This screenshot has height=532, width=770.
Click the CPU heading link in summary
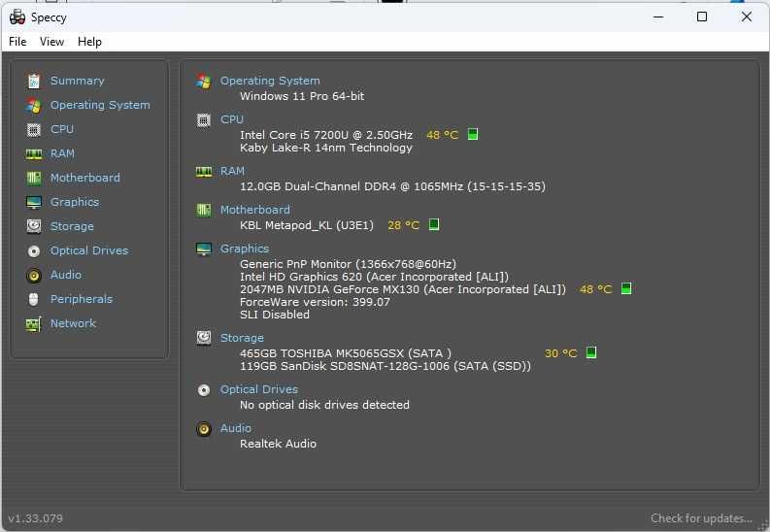pyautogui.click(x=232, y=119)
